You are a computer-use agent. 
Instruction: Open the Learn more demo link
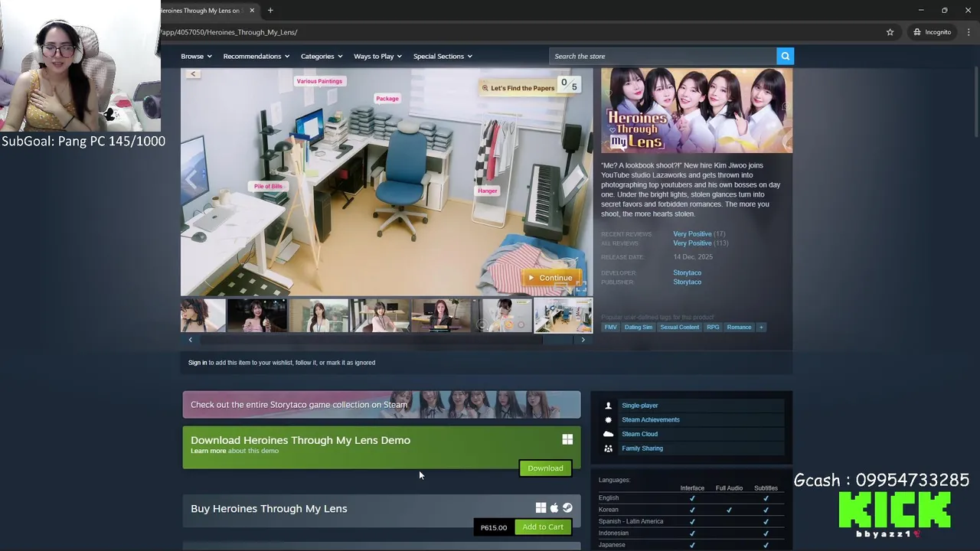pyautogui.click(x=208, y=451)
